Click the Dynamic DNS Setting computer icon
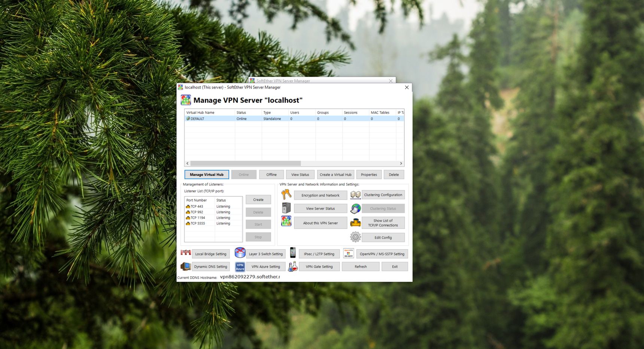This screenshot has height=349, width=644. (186, 266)
